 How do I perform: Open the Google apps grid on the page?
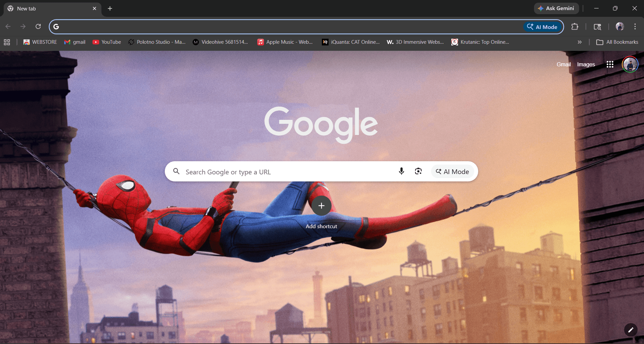click(x=610, y=64)
